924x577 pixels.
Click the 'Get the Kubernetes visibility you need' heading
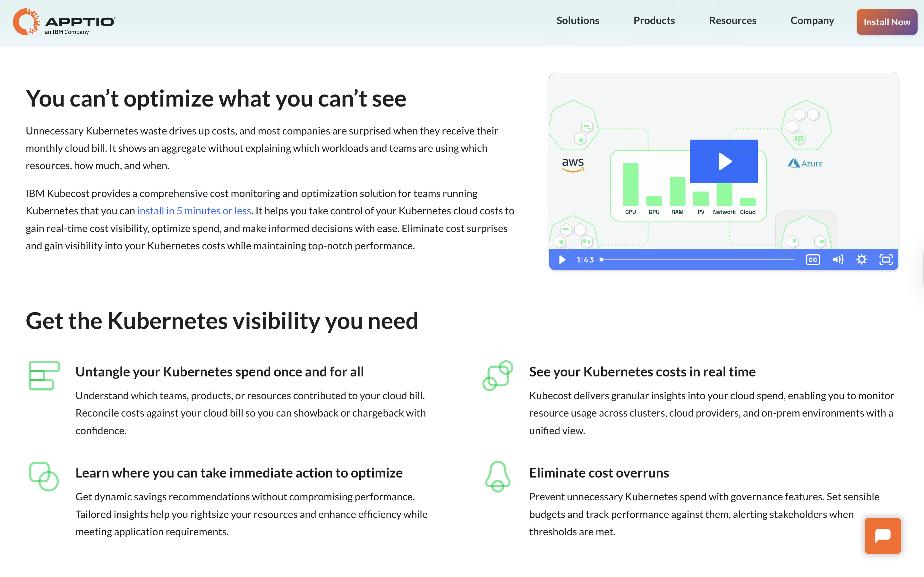pyautogui.click(x=222, y=321)
